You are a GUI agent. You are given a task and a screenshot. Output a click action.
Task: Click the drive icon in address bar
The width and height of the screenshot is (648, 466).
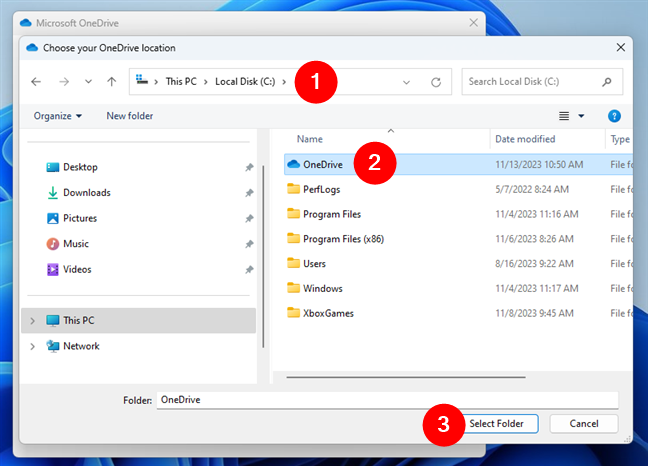tap(142, 80)
